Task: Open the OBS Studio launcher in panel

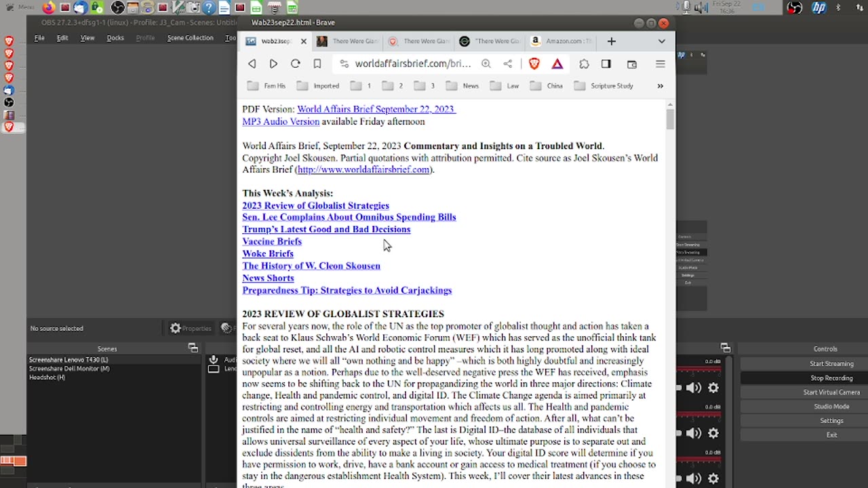Action: point(117,7)
